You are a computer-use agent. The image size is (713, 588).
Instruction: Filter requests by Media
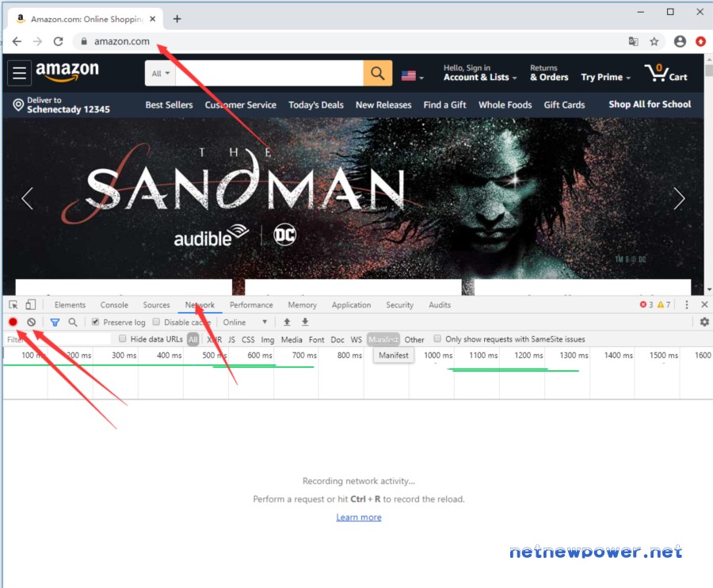point(292,340)
